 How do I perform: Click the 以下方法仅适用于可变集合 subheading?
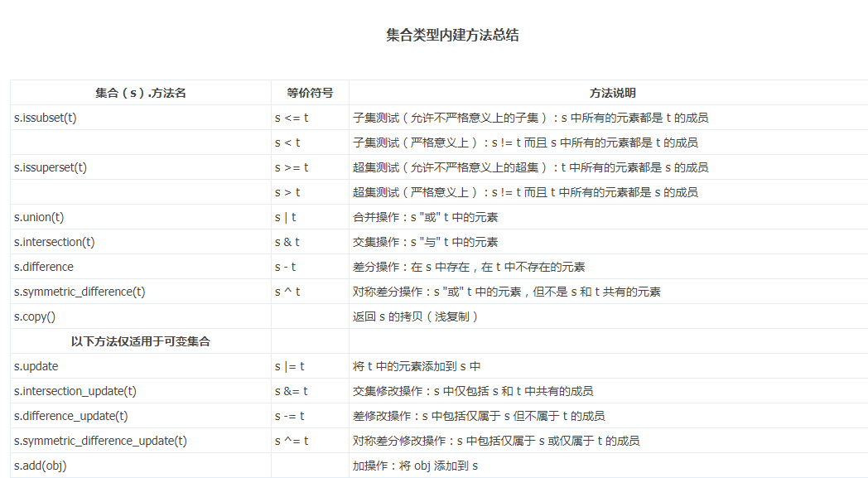coord(141,341)
